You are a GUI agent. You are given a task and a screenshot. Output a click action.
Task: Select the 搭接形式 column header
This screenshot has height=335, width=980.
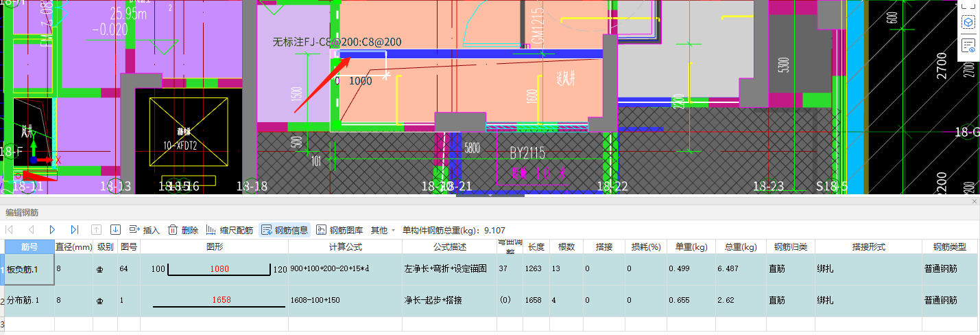click(x=868, y=246)
